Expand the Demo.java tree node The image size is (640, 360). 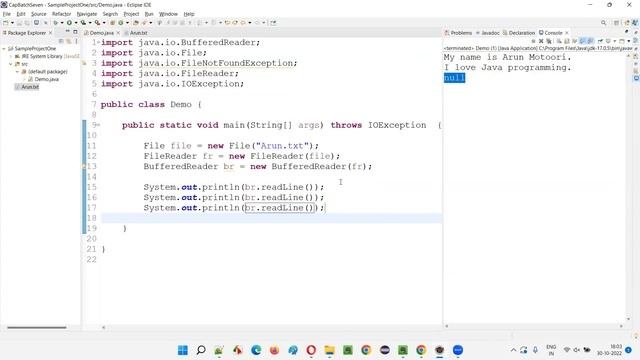pyautogui.click(x=24, y=79)
